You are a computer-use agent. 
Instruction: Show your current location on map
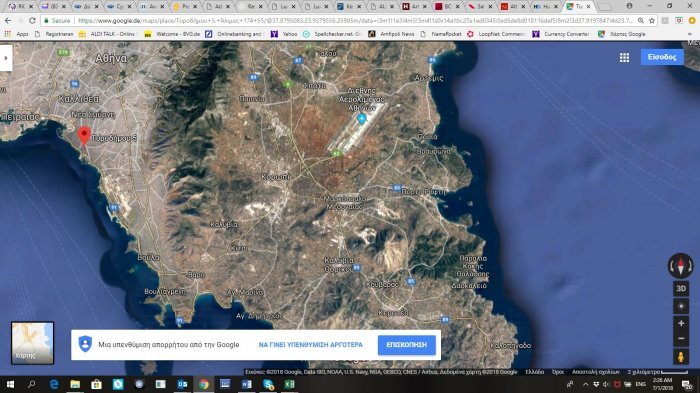681,306
